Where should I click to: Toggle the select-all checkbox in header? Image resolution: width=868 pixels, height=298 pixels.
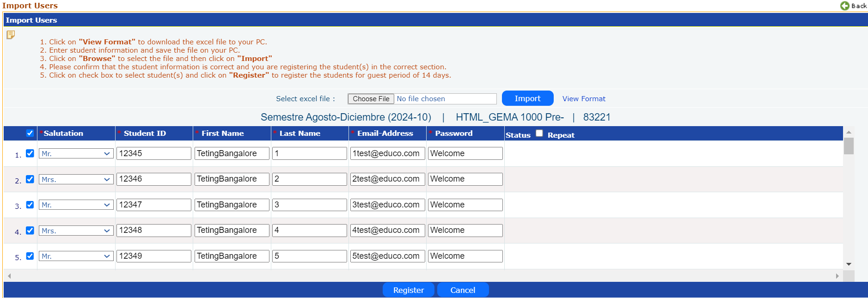30,133
